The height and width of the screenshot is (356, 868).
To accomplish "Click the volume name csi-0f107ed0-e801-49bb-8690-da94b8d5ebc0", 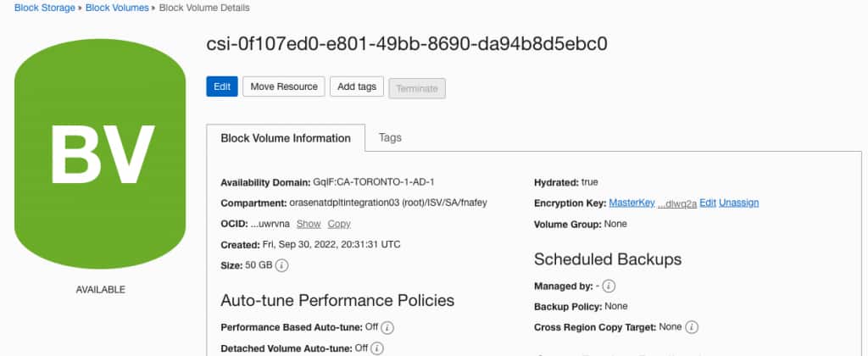I will tap(407, 44).
